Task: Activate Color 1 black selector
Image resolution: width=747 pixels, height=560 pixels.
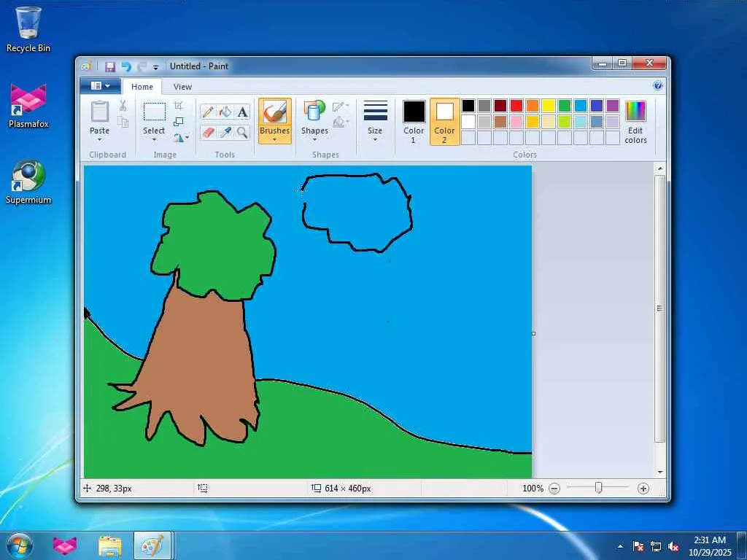Action: [414, 122]
